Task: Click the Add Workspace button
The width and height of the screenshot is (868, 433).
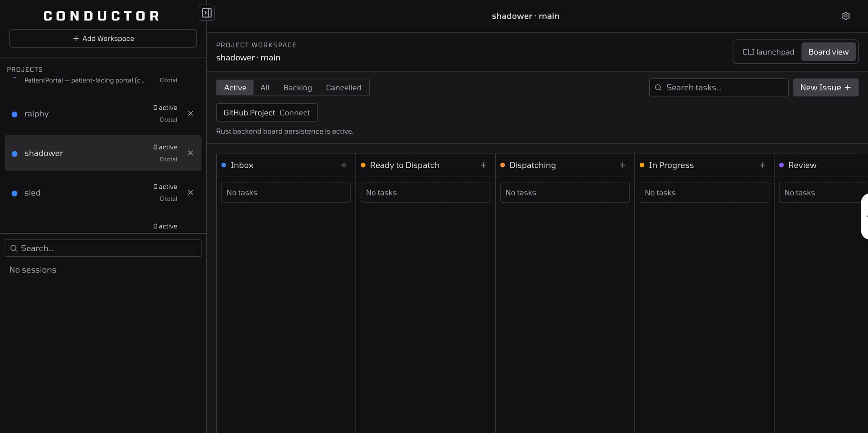Action: 103,39
